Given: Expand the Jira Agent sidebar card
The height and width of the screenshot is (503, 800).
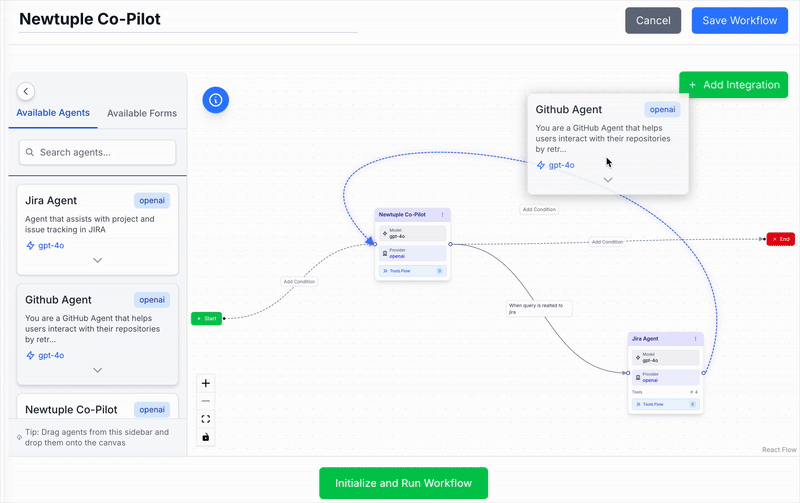Looking at the screenshot, I should 97,260.
